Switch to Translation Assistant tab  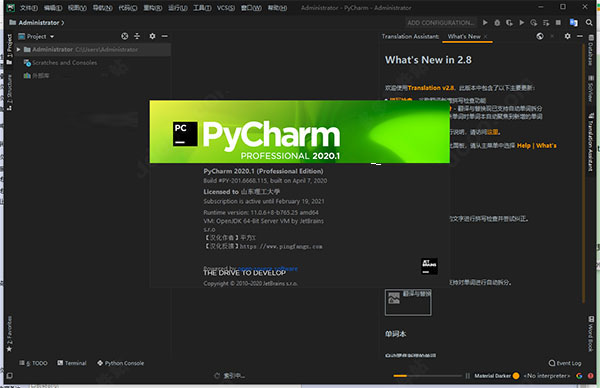pos(410,36)
